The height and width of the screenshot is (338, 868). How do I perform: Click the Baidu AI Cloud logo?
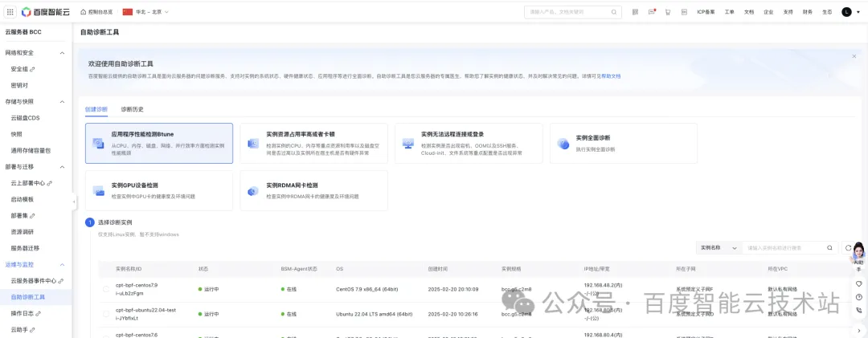pyautogui.click(x=46, y=11)
